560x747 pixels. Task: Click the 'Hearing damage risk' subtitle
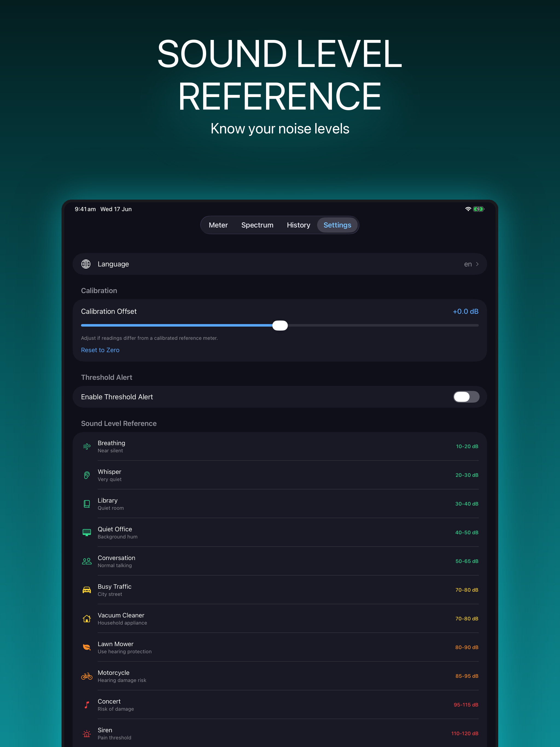tap(122, 681)
